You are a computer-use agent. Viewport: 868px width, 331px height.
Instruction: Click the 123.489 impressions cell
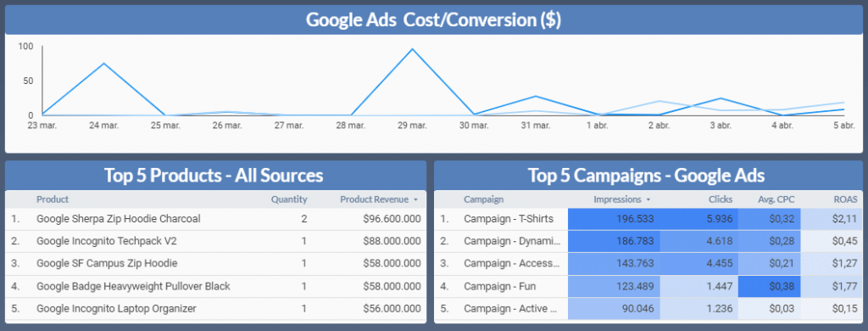615,286
